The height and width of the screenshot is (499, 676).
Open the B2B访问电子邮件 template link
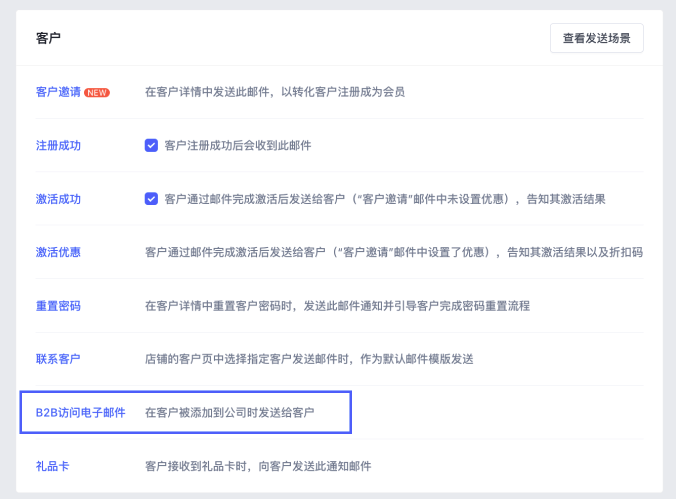[81, 413]
